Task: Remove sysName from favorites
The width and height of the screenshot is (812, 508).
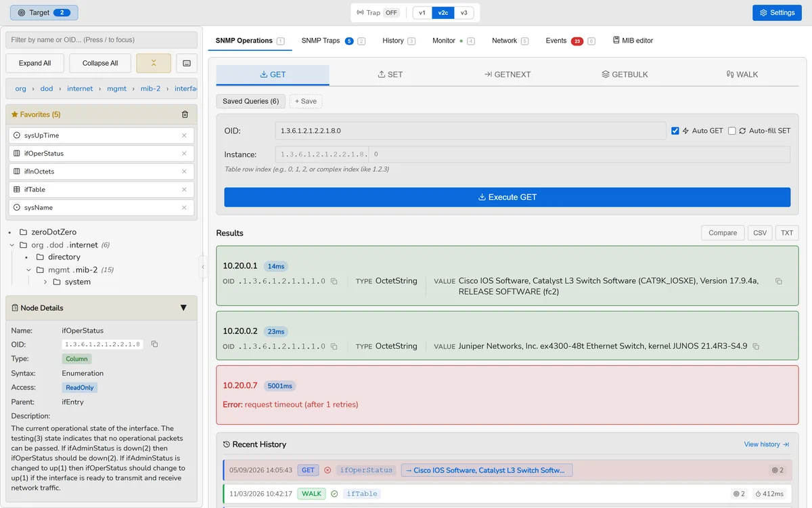Action: pyautogui.click(x=184, y=207)
